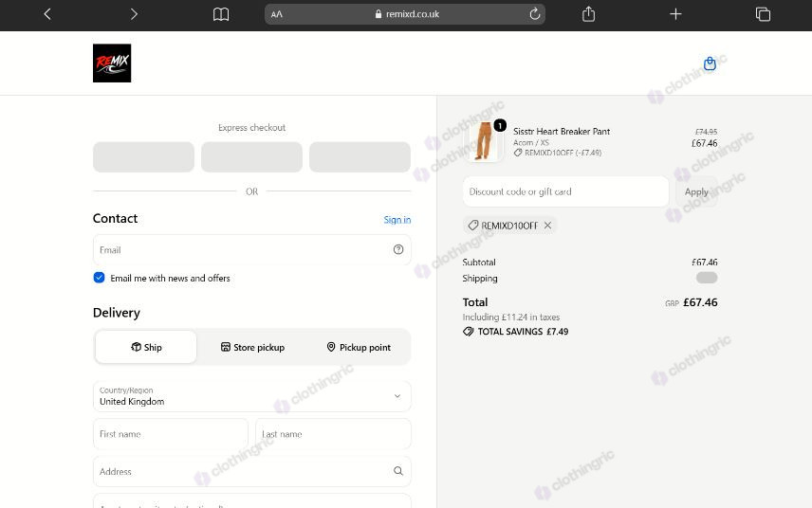Click the Sisstr Heart Breaker Pant product name
812x508 pixels.
562,132
